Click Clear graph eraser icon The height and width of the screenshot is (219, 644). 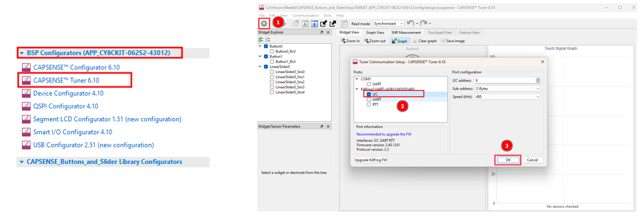tap(424, 41)
